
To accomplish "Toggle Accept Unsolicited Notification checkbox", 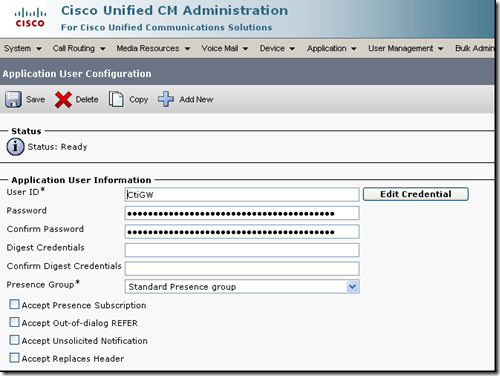I will 14,340.
